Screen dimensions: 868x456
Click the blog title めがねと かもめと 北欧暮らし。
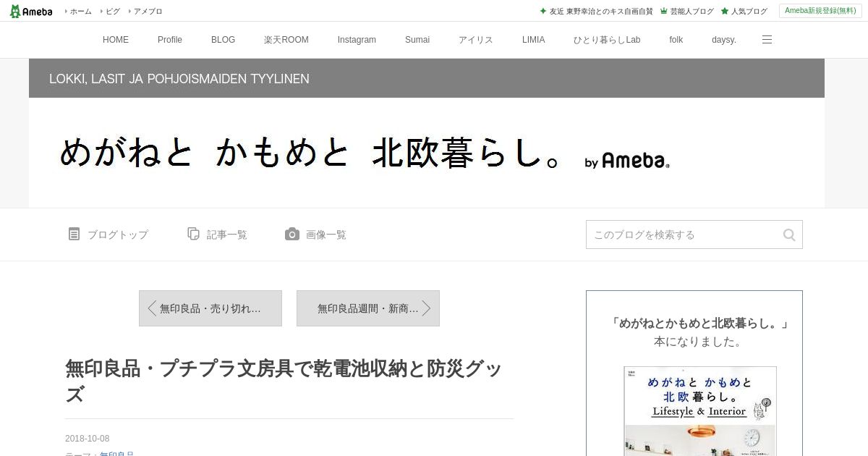tap(310, 153)
